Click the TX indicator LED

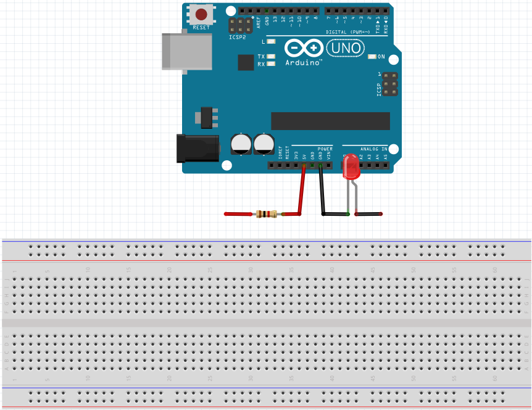click(x=270, y=56)
